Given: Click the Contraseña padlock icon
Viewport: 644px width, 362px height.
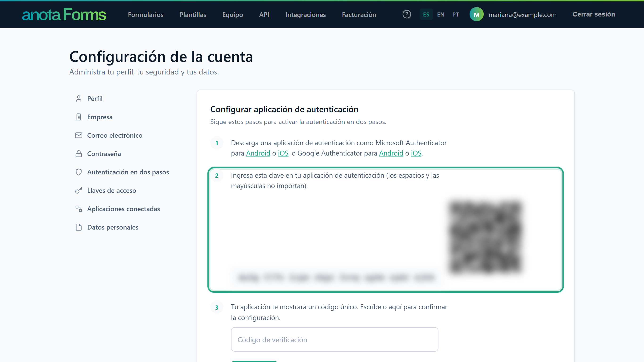Looking at the screenshot, I should [x=79, y=154].
